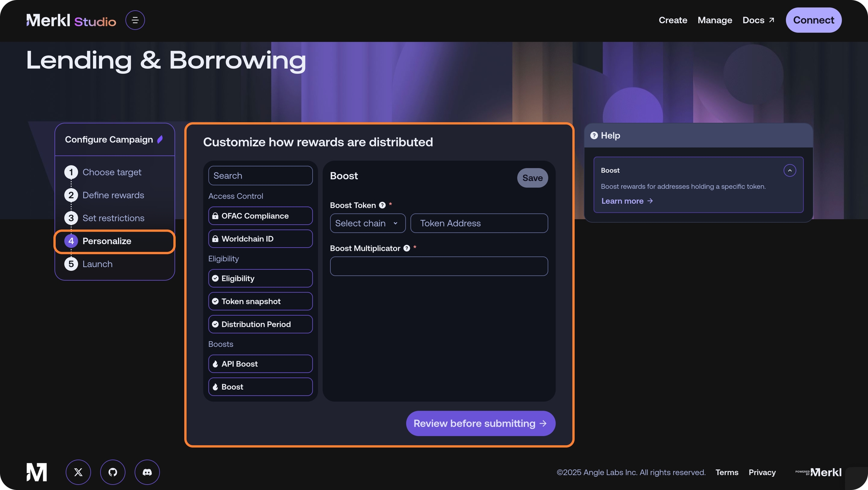This screenshot has width=868, height=490.
Task: Collapse the Boost help card chevron
Action: (790, 171)
